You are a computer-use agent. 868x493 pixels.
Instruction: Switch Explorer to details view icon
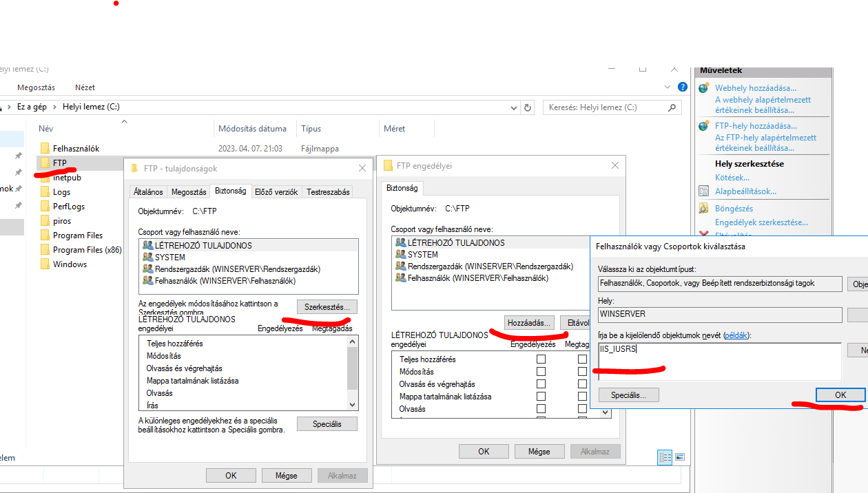click(x=665, y=457)
